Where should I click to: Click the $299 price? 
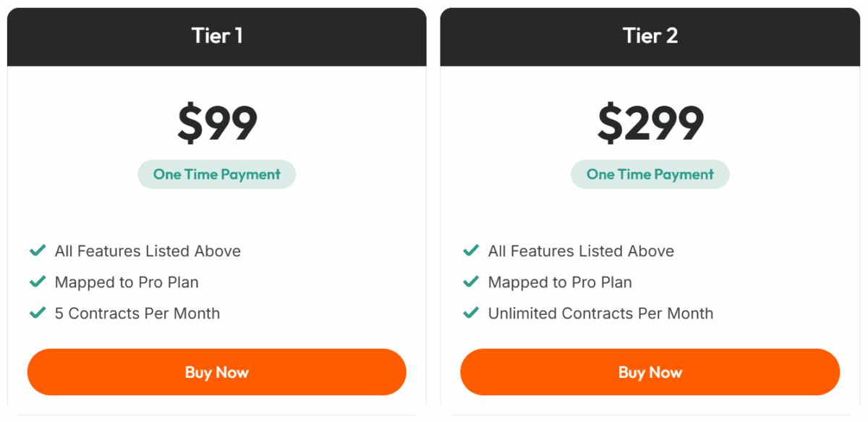click(x=650, y=123)
